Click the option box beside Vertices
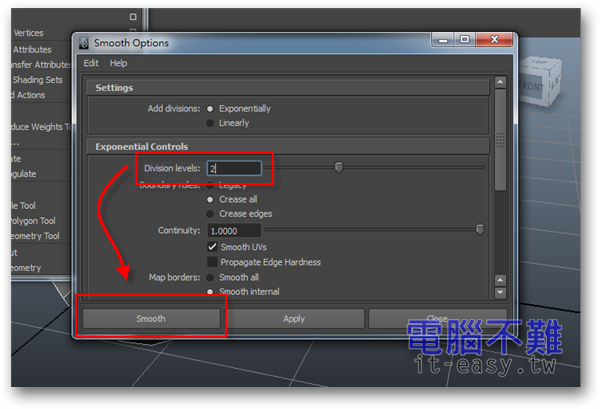Viewport: 600px width, 409px height. pyautogui.click(x=133, y=17)
